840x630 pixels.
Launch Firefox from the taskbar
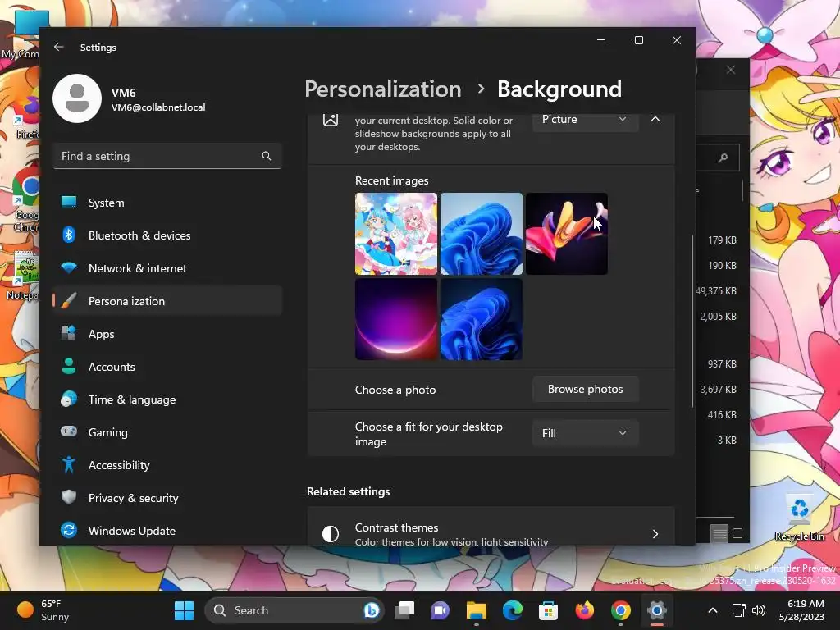tap(584, 610)
